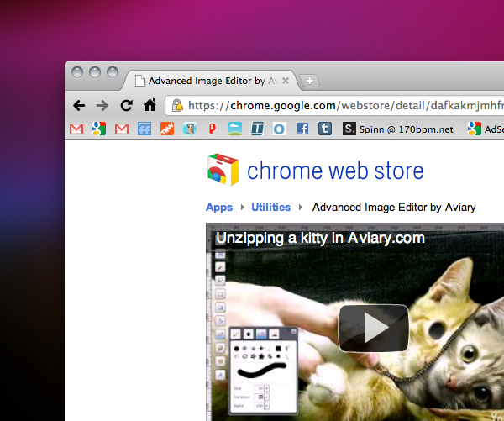This screenshot has height=421, width=504.
Task: Open the Tumblr t bookmark
Action: pyautogui.click(x=325, y=129)
